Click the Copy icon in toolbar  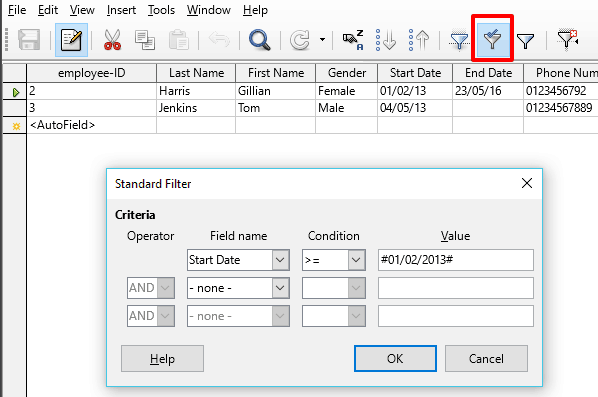pyautogui.click(x=145, y=40)
